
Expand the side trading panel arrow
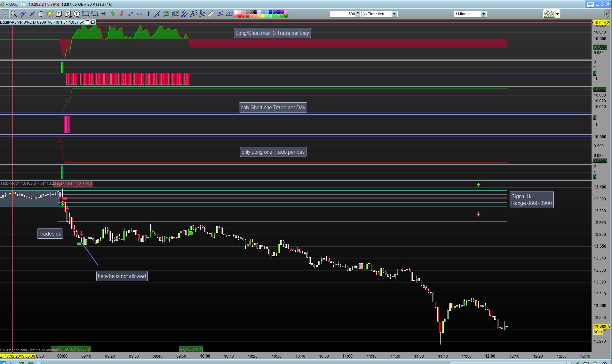point(608,14)
